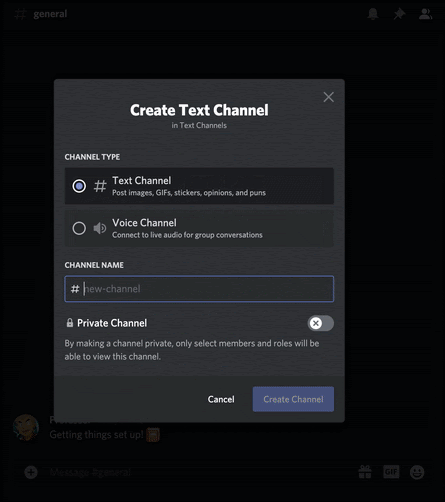Open the gift Nitro icon
Viewport: 445px width, 502px height.
pos(365,472)
